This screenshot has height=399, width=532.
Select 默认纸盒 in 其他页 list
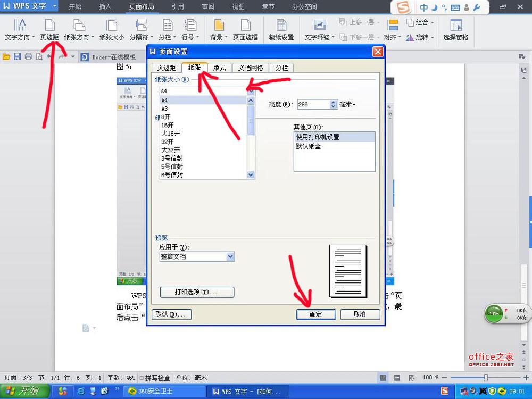coord(334,146)
